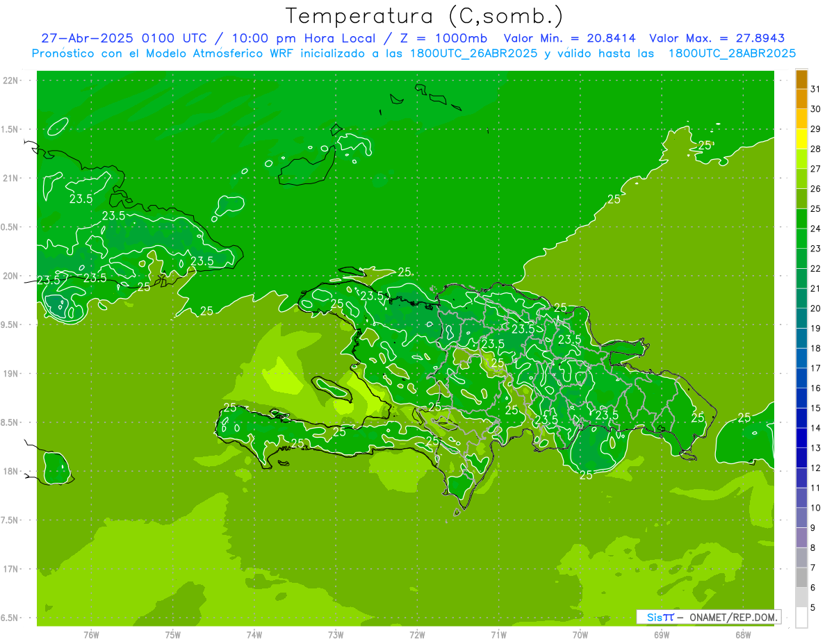Click the '68W' longitude label
Screen dimensions: 834x644
coord(743,635)
